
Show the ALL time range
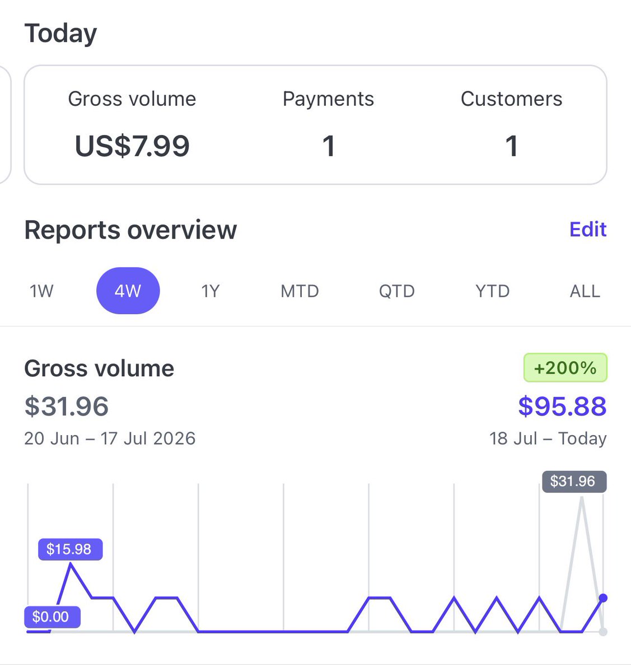pyautogui.click(x=585, y=291)
